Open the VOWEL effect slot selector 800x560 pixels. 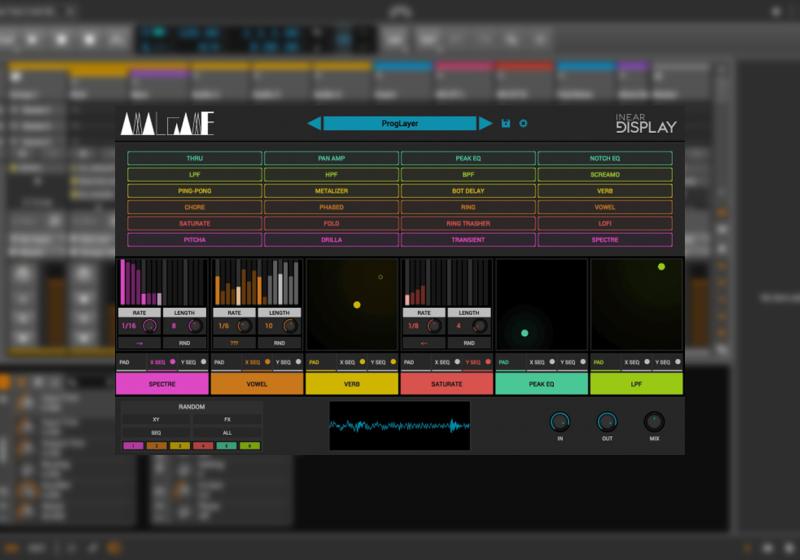click(x=257, y=384)
